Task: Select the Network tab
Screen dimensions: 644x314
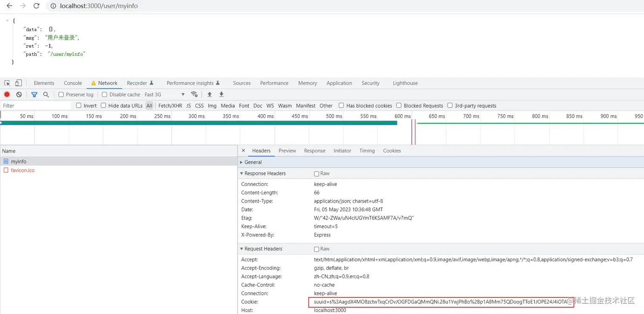Action: click(104, 83)
